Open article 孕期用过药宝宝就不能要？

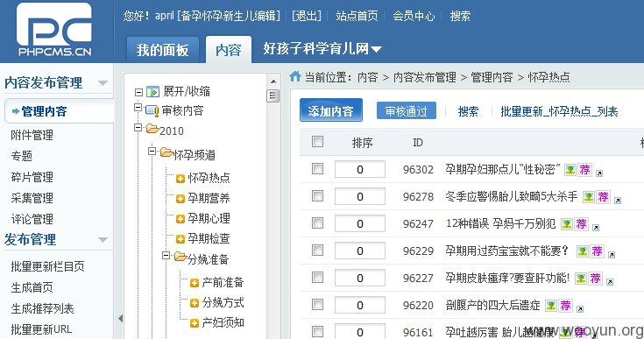coord(506,251)
